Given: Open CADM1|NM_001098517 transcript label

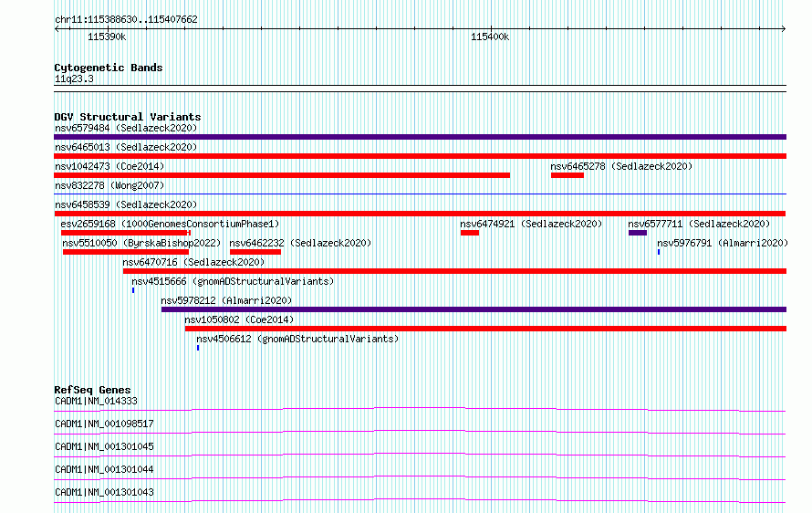Looking at the screenshot, I should click(x=104, y=424).
